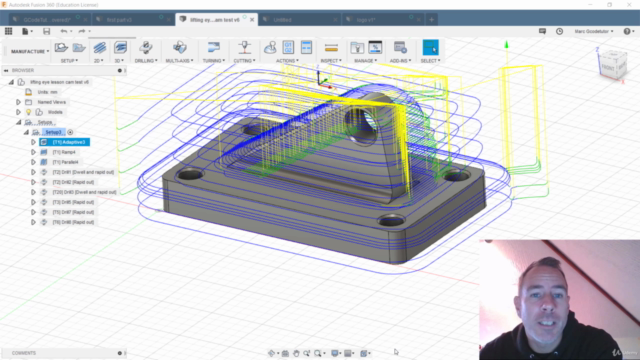640x360 pixels.
Task: Open the MANAGE dropdown menu
Action: (365, 60)
